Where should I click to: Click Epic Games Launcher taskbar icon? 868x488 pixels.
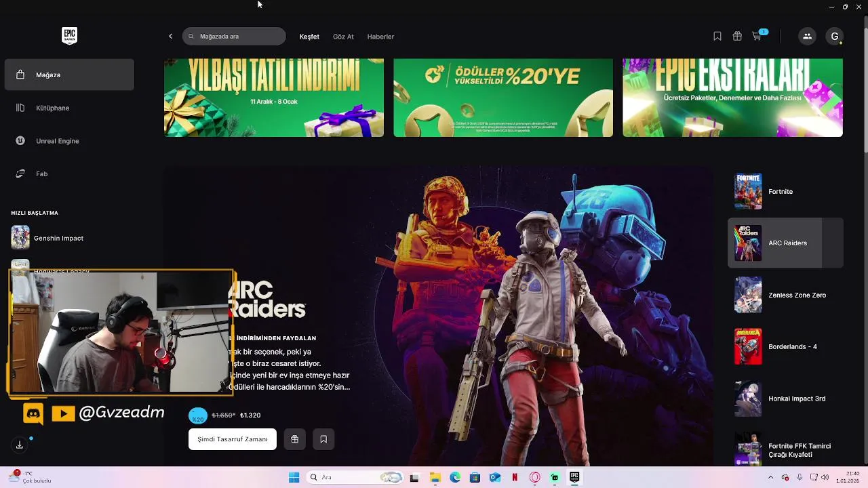(x=574, y=477)
